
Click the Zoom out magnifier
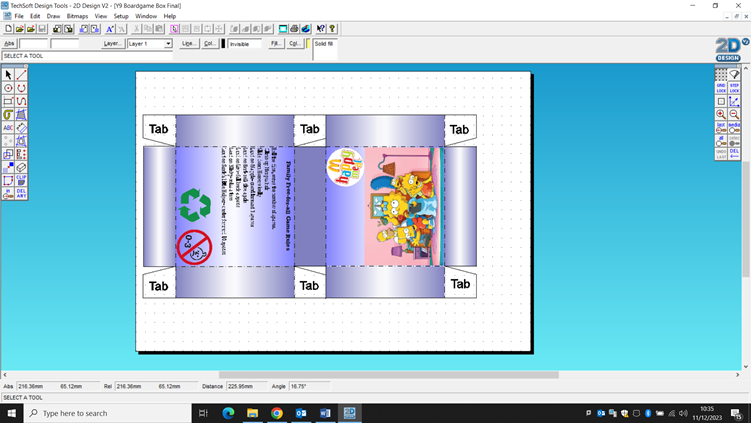coord(734,114)
